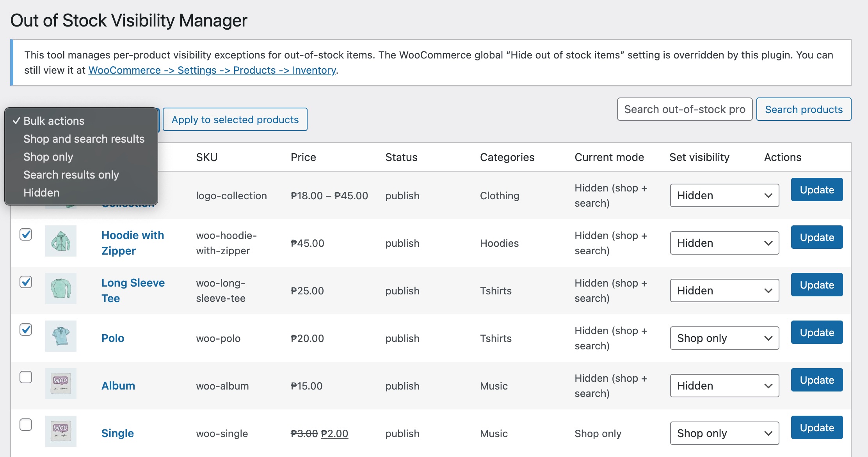Select 'Search results only' from bulk menu
The height and width of the screenshot is (457, 868).
pos(71,175)
